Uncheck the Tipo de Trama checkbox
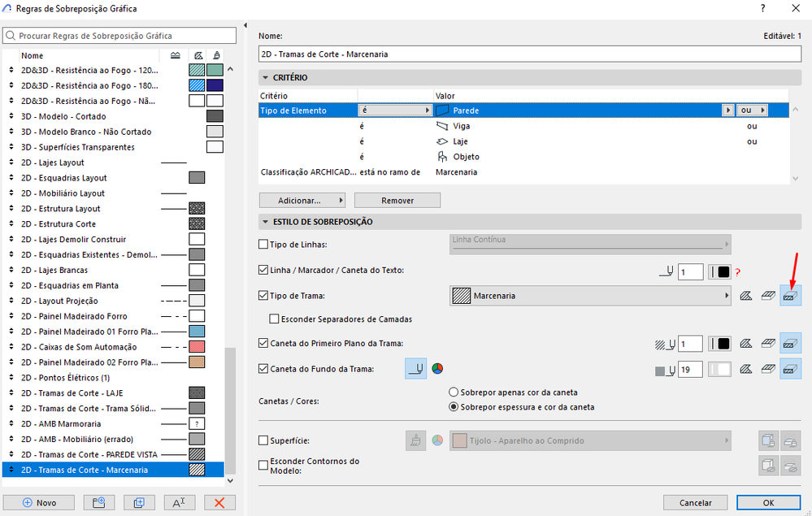 click(x=263, y=296)
